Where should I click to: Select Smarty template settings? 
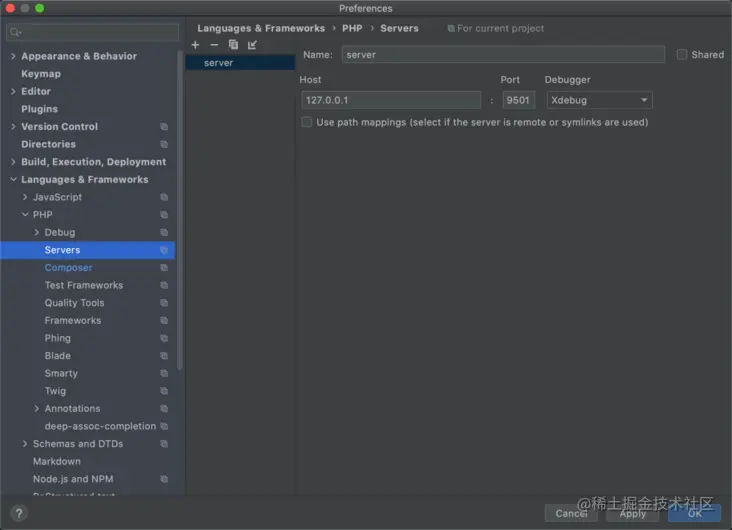pos(61,374)
